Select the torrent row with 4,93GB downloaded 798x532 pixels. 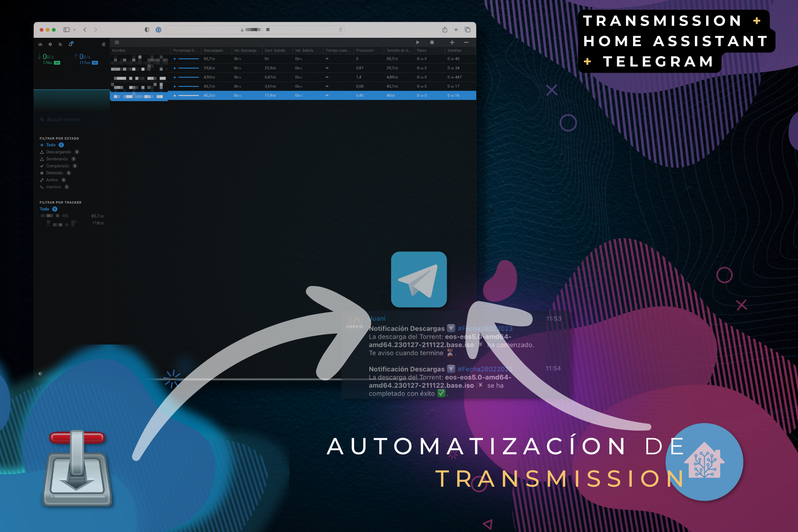pyautogui.click(x=293, y=77)
